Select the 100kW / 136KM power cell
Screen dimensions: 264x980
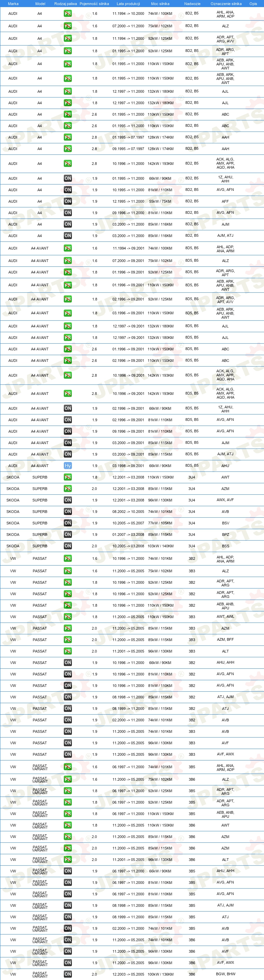(160, 974)
